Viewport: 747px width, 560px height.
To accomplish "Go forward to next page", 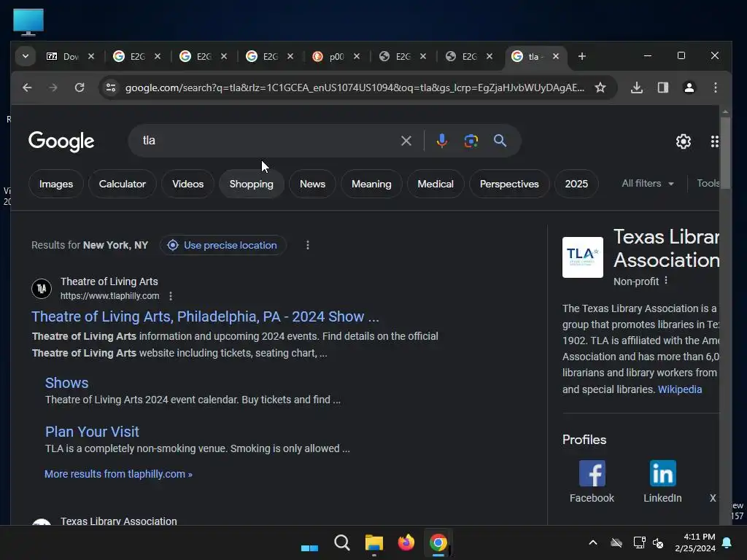I will coord(53,87).
